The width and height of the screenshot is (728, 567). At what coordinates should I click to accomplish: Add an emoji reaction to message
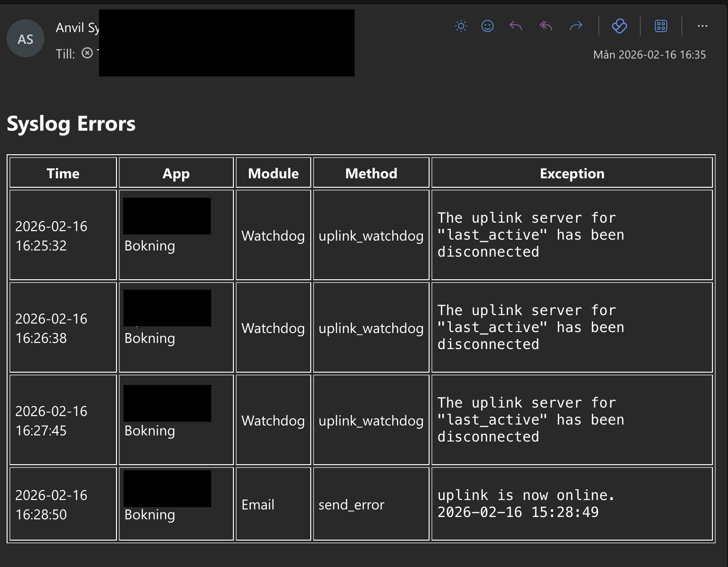488,26
